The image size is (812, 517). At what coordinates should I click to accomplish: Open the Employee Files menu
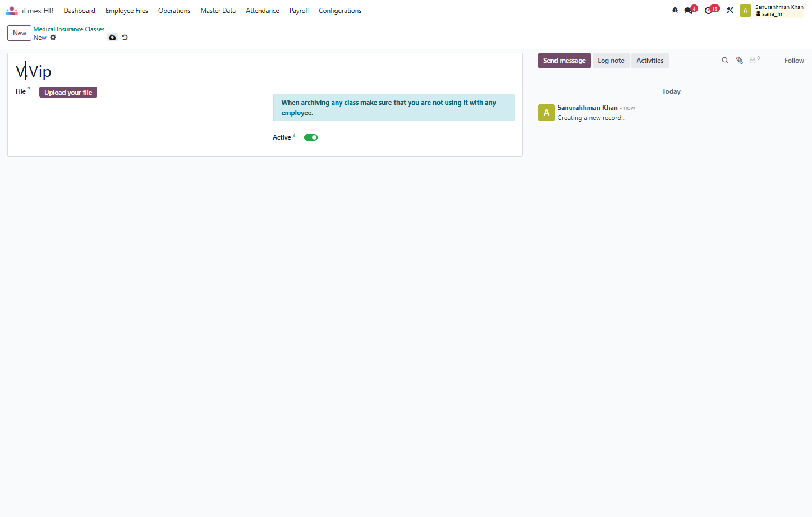tap(127, 11)
